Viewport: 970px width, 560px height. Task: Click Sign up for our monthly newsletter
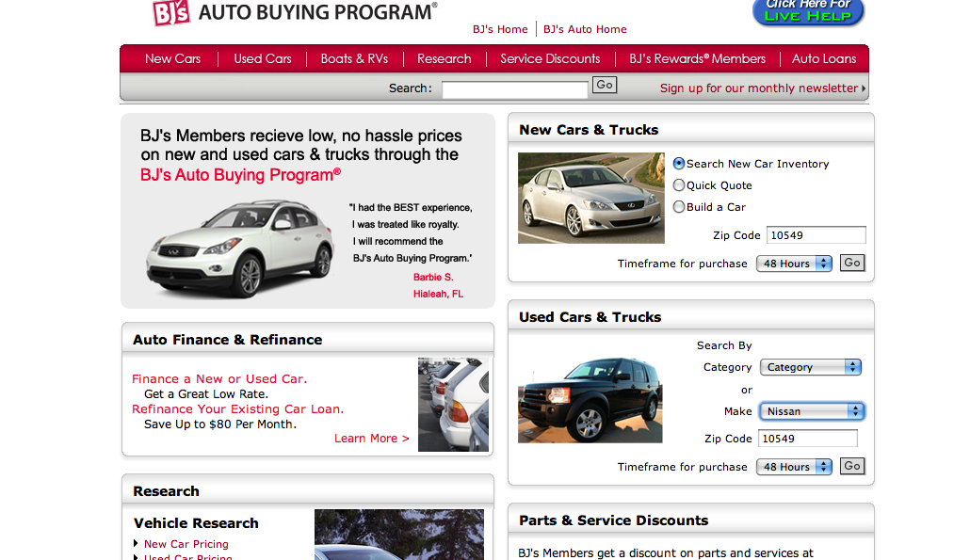759,88
